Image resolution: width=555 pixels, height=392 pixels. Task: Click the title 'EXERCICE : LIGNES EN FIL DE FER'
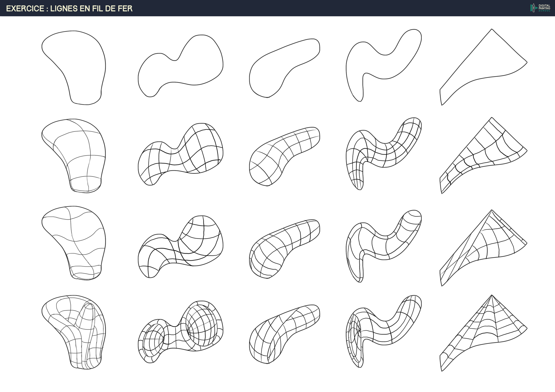pyautogui.click(x=69, y=8)
